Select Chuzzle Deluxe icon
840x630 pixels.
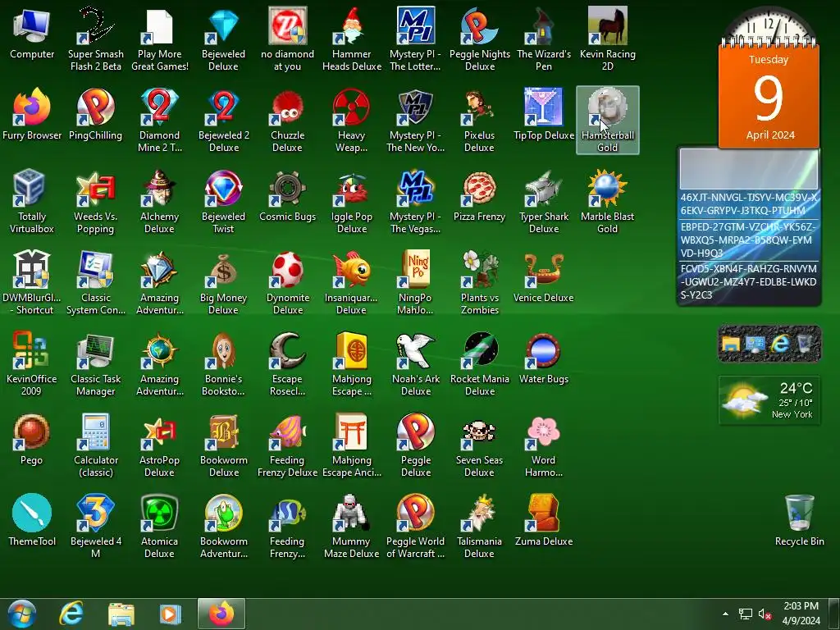(x=288, y=120)
